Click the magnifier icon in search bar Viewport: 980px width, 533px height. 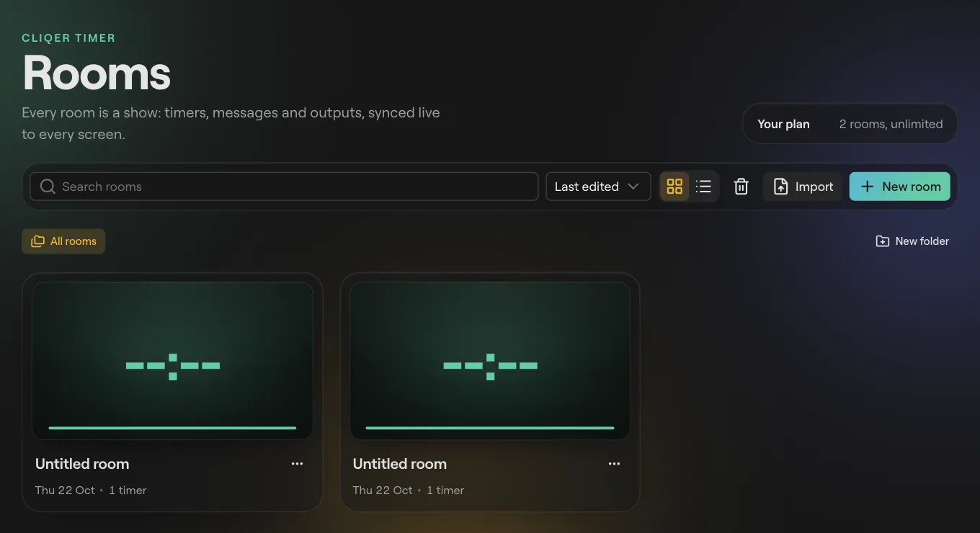[48, 187]
